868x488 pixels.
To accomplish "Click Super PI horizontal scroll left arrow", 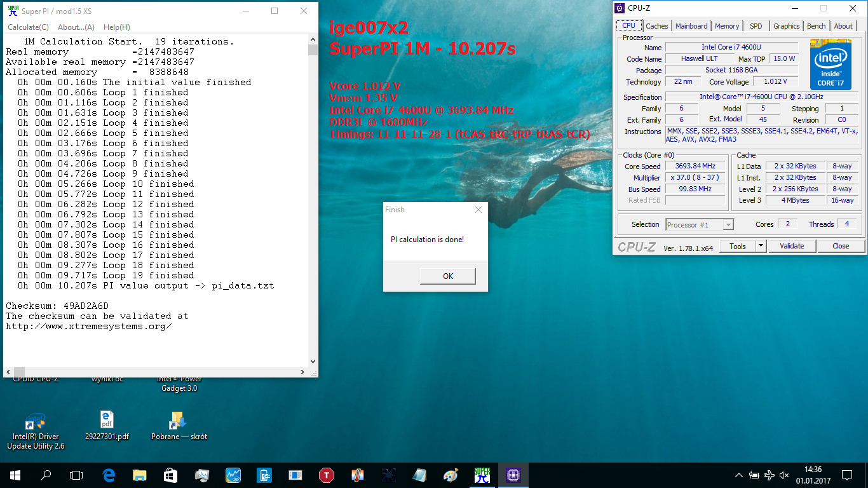I will click(8, 372).
